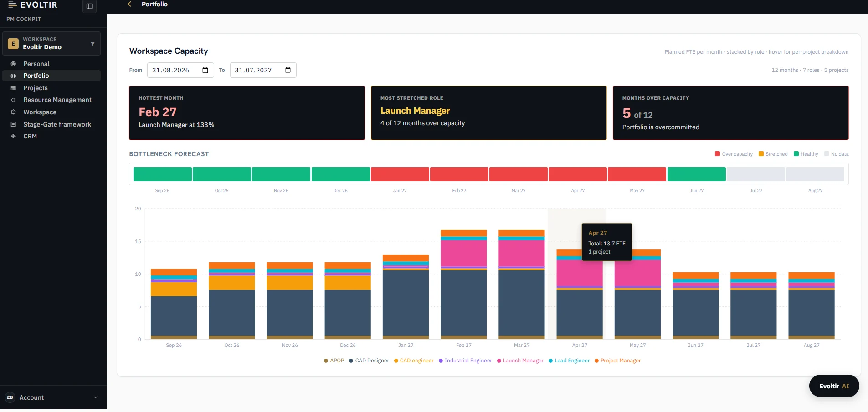
Task: Click the CRM sidebar icon
Action: [x=13, y=136]
